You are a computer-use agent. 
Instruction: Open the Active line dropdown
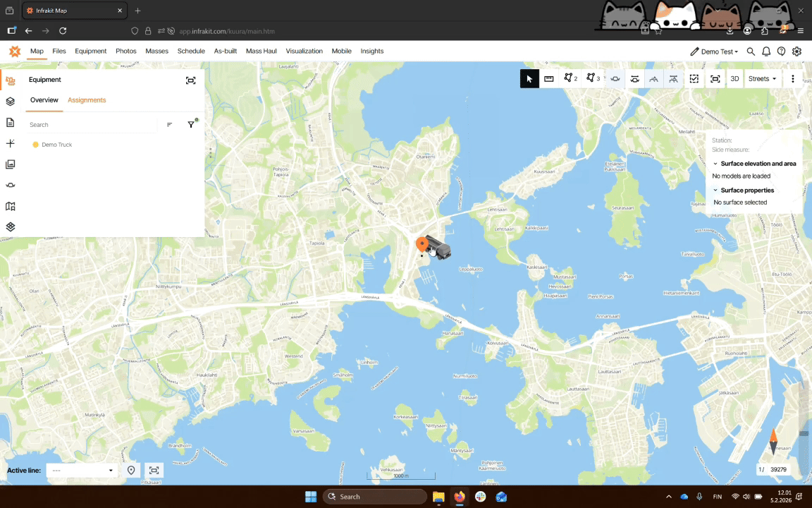[x=82, y=470]
